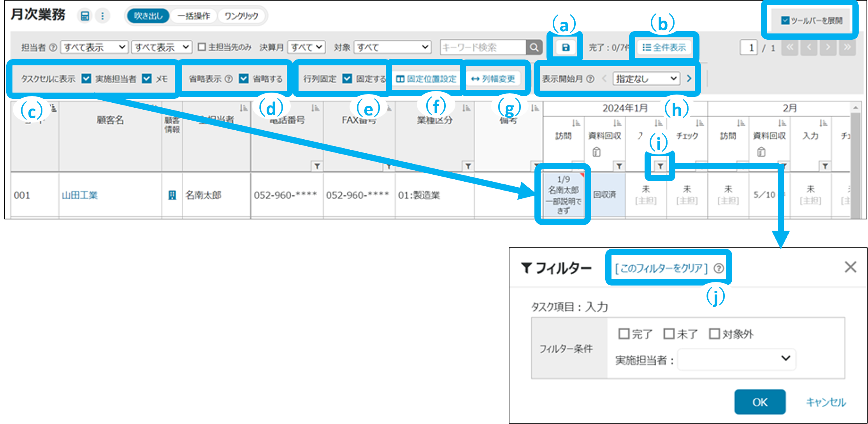Switch to the ワンクリック mode tab

(x=241, y=16)
